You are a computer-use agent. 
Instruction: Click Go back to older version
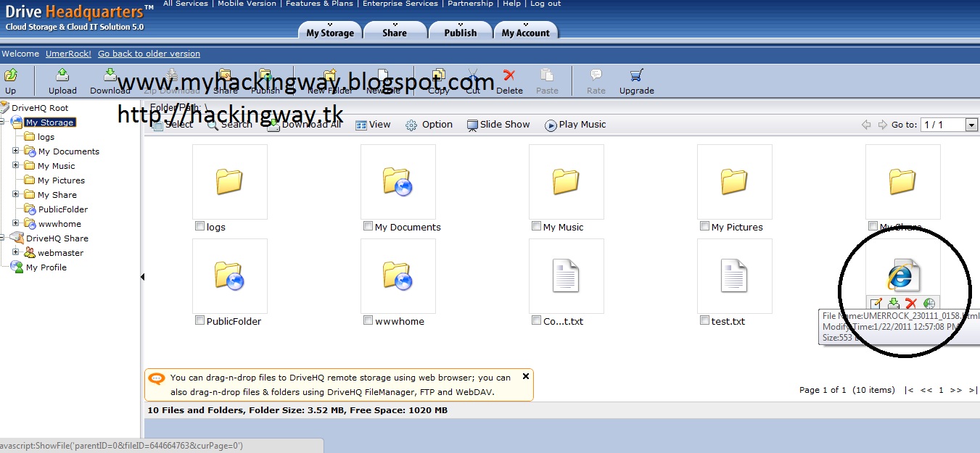click(x=149, y=54)
